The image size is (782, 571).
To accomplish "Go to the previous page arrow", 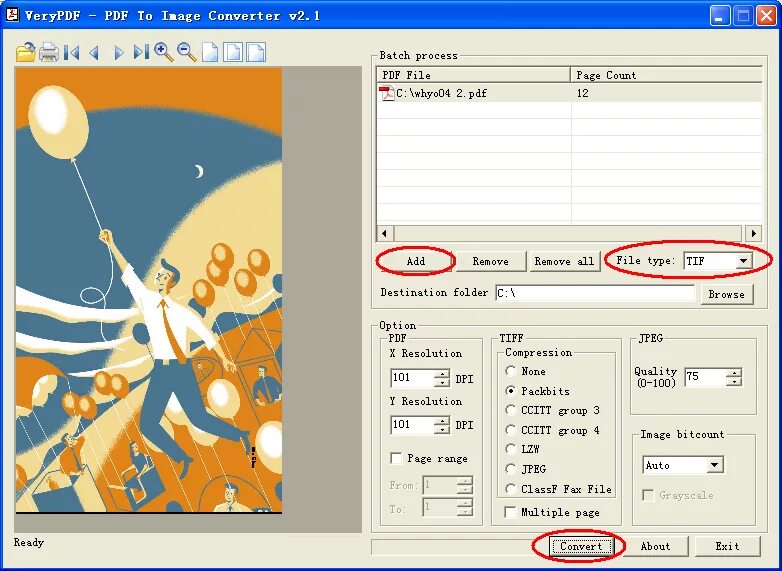I will (94, 52).
